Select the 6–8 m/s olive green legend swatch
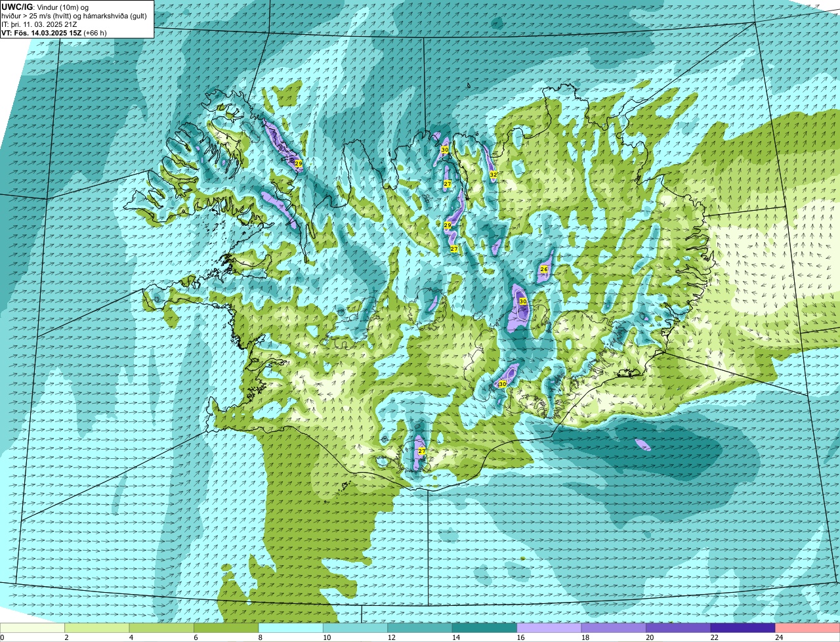The image size is (840, 642). (x=226, y=628)
